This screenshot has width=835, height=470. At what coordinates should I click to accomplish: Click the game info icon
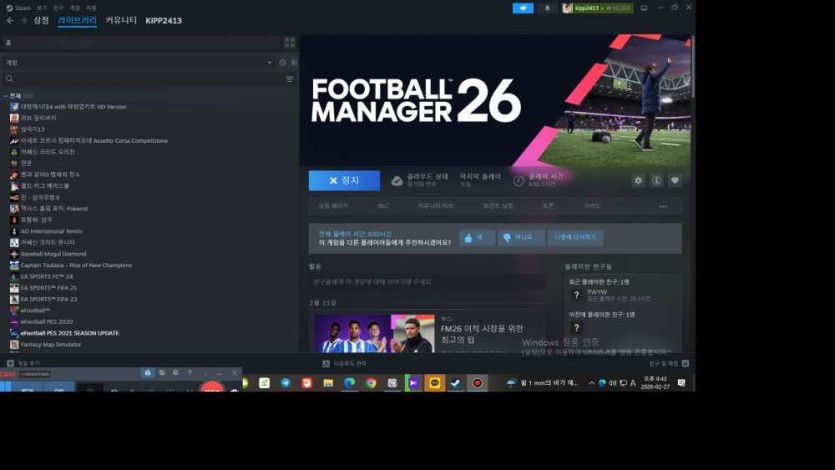(657, 181)
